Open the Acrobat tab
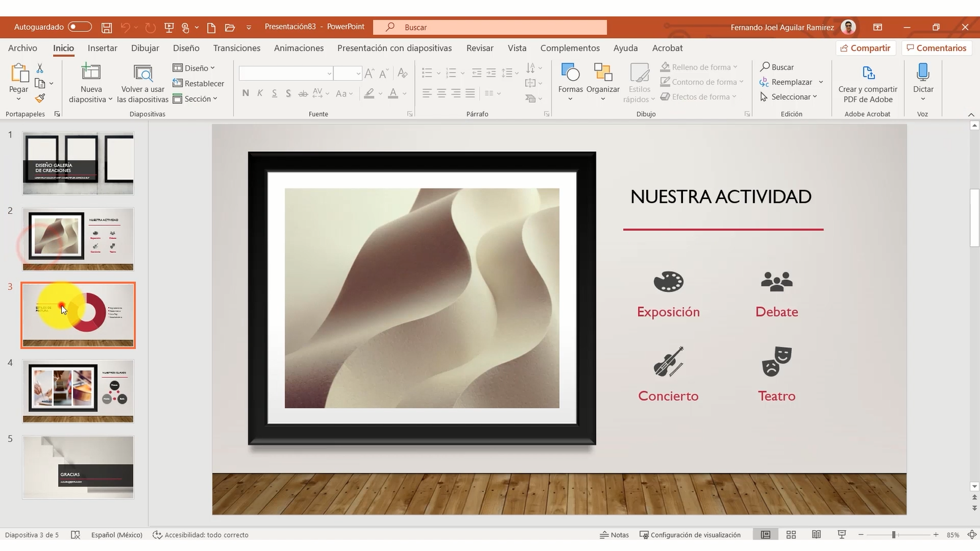This screenshot has height=551, width=980. [x=667, y=48]
